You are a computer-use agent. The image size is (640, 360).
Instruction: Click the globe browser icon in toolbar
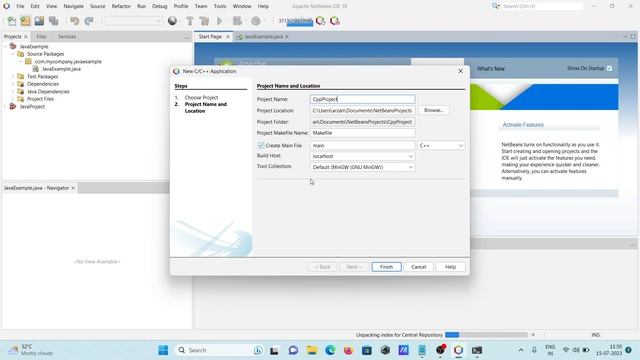click(x=172, y=21)
